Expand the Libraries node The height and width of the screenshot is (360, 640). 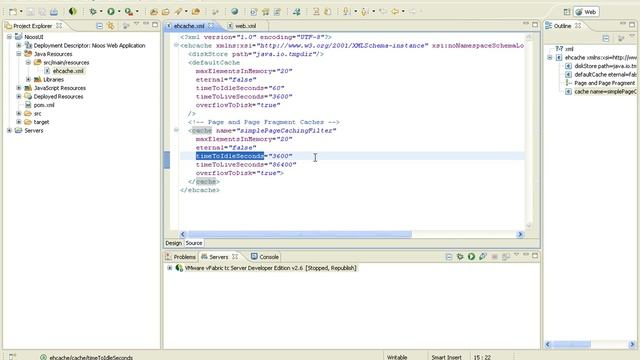28,80
